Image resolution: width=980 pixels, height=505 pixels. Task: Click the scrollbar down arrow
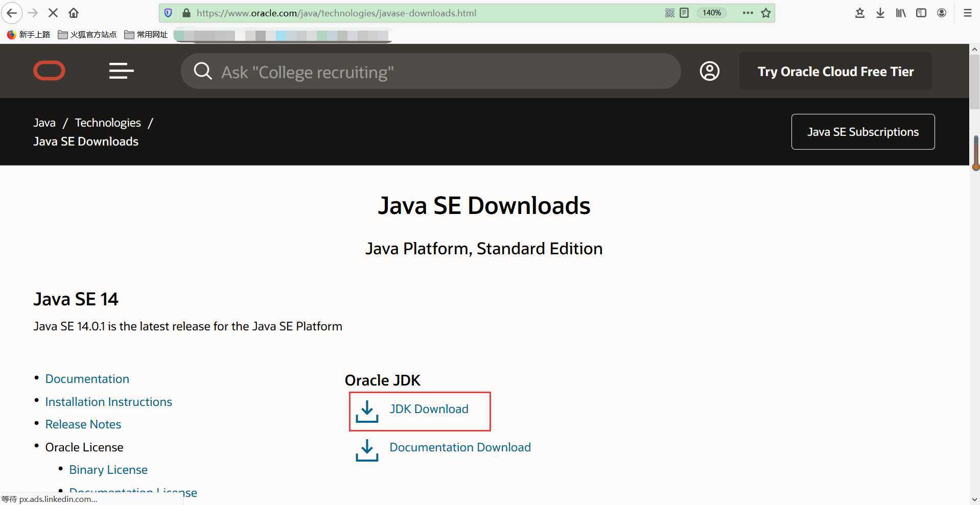coord(974,499)
